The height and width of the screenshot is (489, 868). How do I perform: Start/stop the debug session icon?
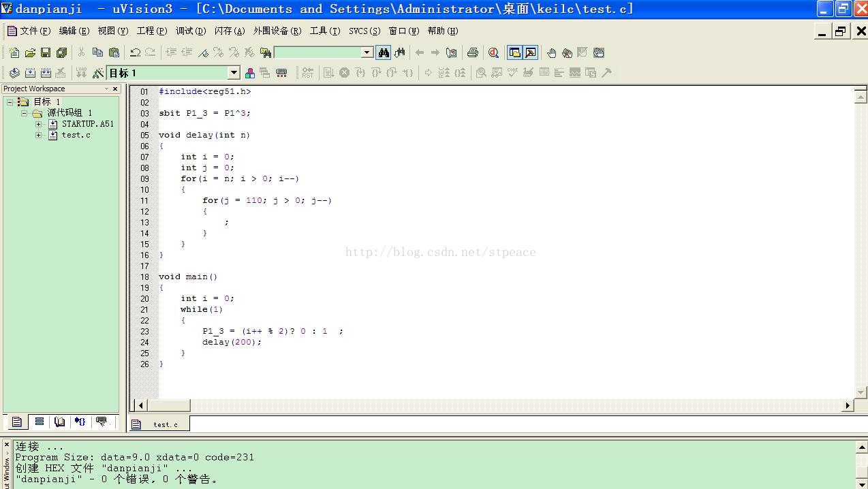[494, 52]
